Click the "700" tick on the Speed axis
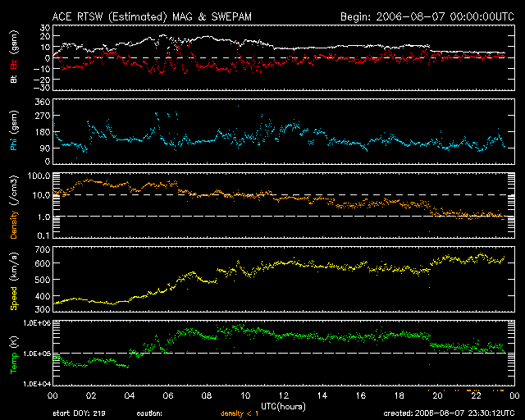525x420 pixels. click(43, 249)
